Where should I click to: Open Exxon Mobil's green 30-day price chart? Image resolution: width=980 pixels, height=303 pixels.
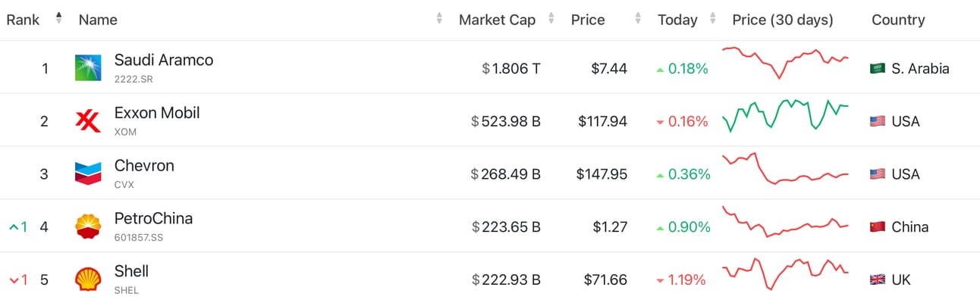[785, 115]
